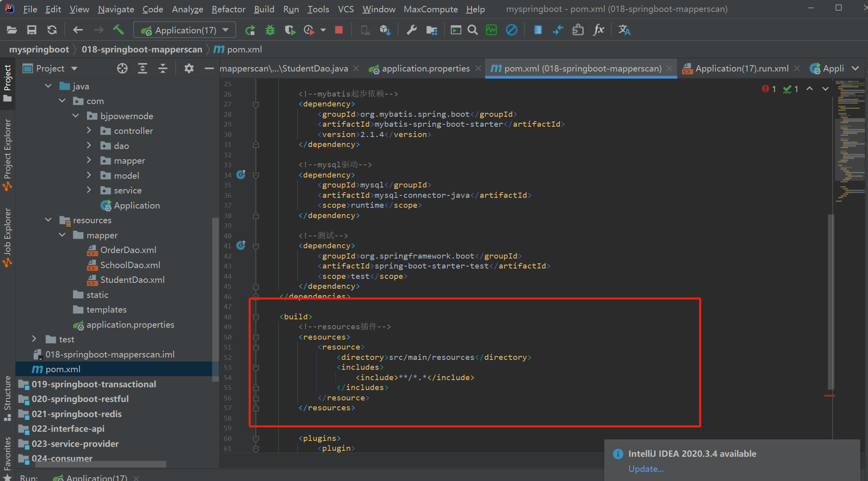Image resolution: width=868 pixels, height=481 pixels.
Task: Click the Run with Coverage shield icon
Action: (x=290, y=30)
